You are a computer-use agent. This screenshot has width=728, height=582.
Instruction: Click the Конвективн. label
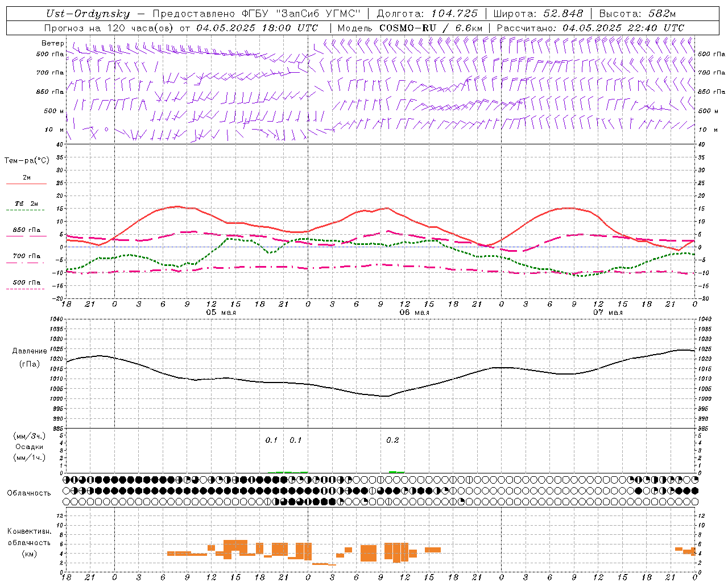coord(30,531)
